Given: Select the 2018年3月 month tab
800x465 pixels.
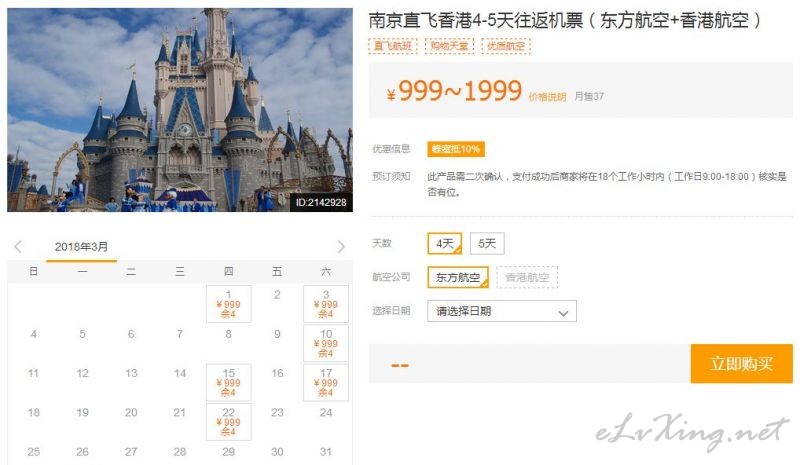Looking at the screenshot, I should click(82, 247).
